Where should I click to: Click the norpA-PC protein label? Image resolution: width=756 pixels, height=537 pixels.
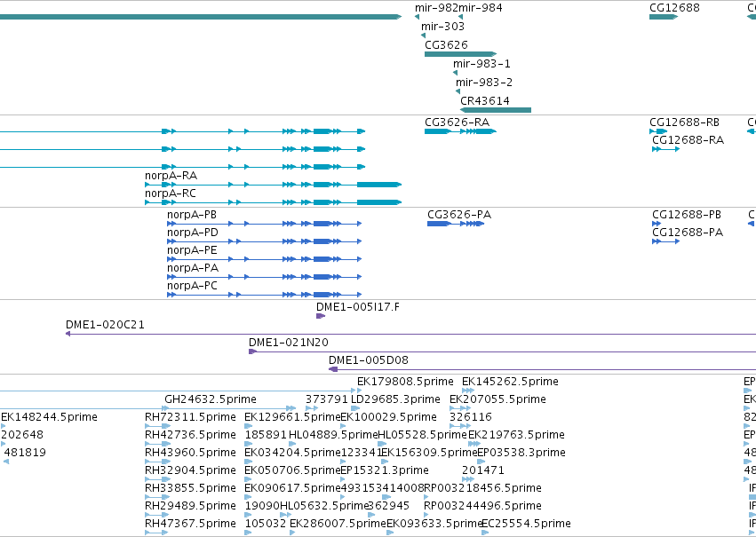[192, 286]
